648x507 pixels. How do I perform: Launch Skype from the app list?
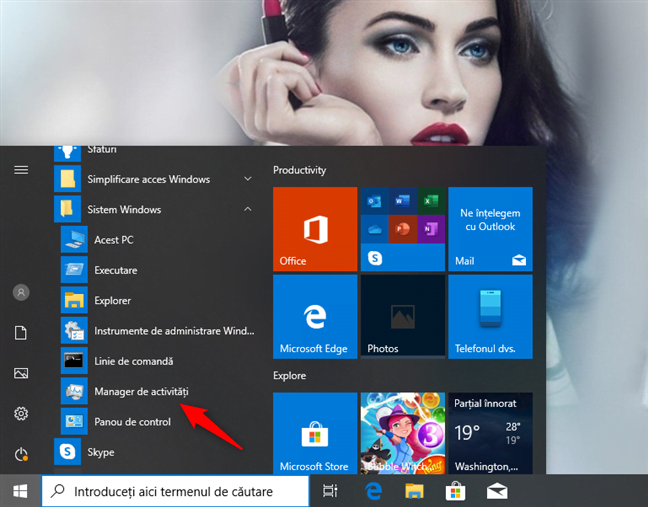tap(100, 452)
